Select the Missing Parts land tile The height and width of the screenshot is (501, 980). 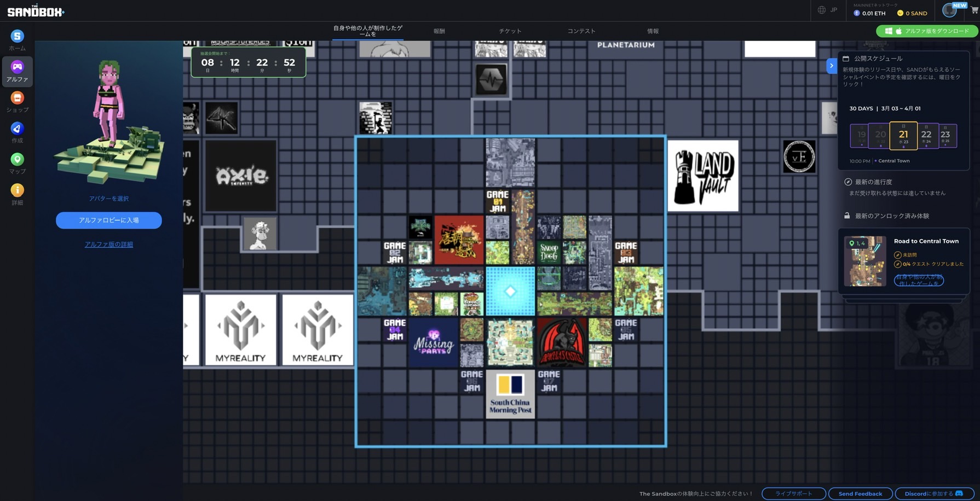433,342
